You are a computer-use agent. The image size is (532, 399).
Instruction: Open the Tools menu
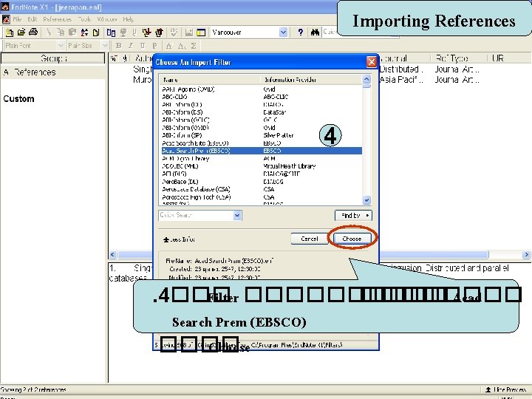[x=84, y=19]
